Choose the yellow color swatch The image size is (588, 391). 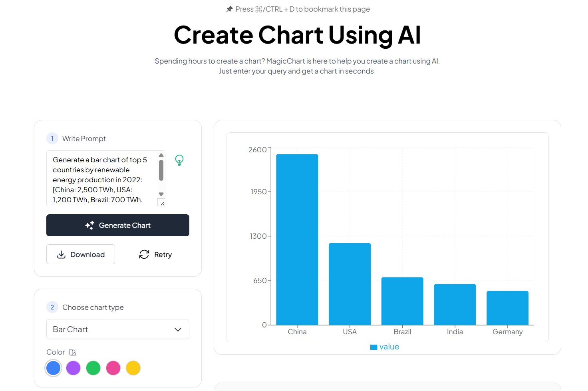133,368
